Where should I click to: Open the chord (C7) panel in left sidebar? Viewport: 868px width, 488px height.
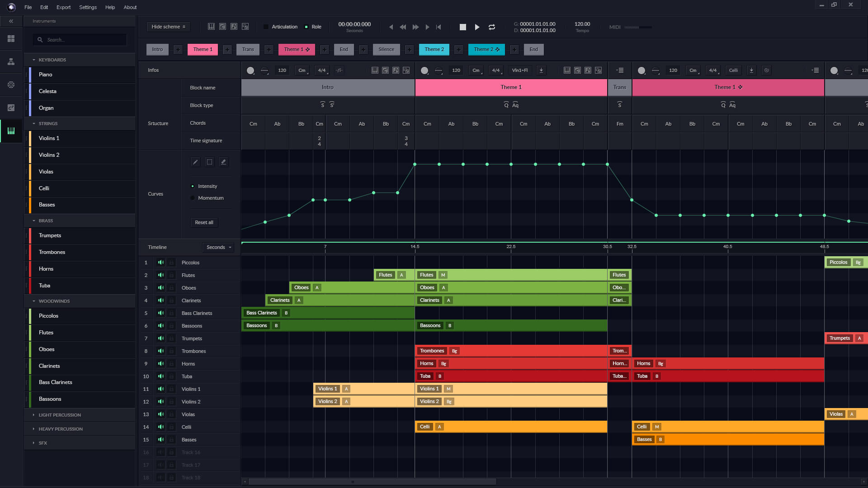(11, 108)
